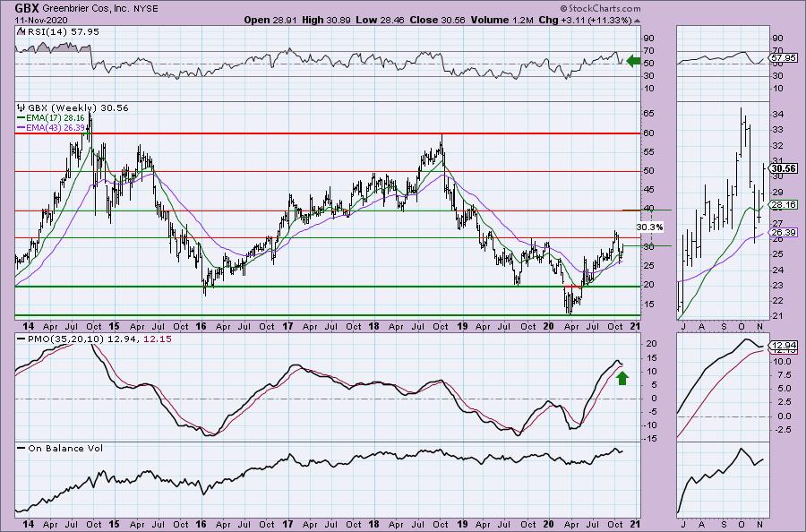Click the Low 28.46 value
The image size is (806, 532).
(x=380, y=20)
